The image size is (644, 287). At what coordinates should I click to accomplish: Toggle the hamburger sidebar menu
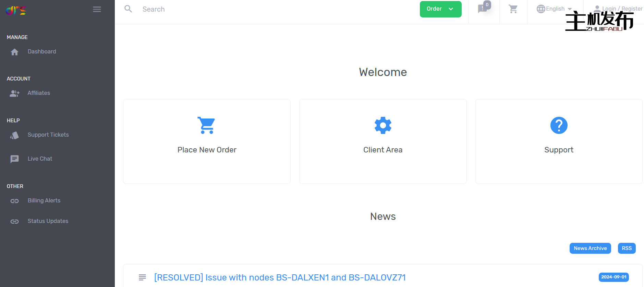tap(97, 9)
